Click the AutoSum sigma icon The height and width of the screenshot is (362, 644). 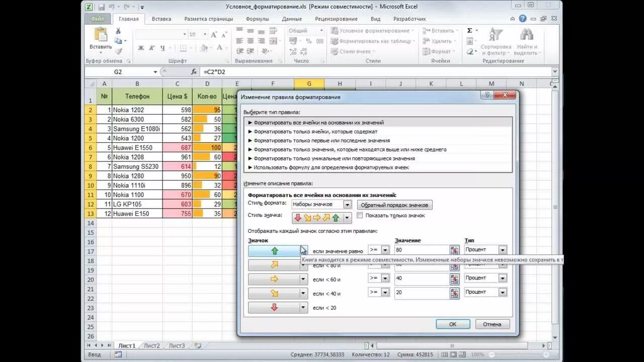(470, 31)
